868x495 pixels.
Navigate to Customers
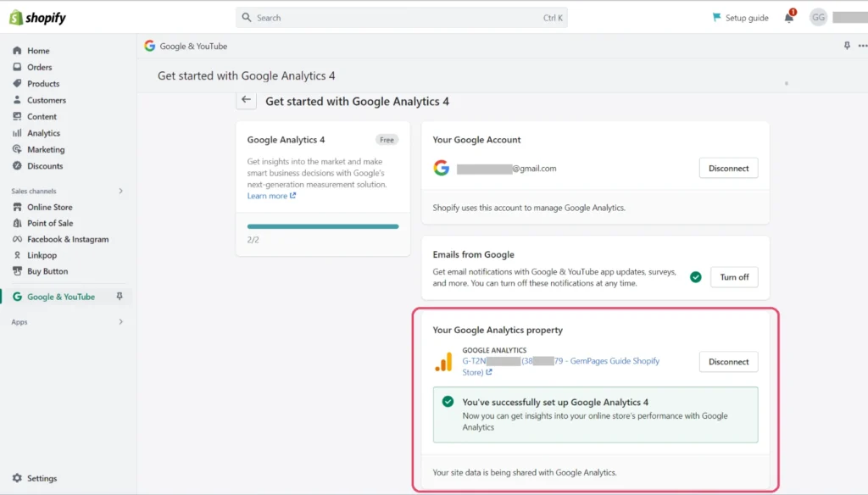point(47,100)
